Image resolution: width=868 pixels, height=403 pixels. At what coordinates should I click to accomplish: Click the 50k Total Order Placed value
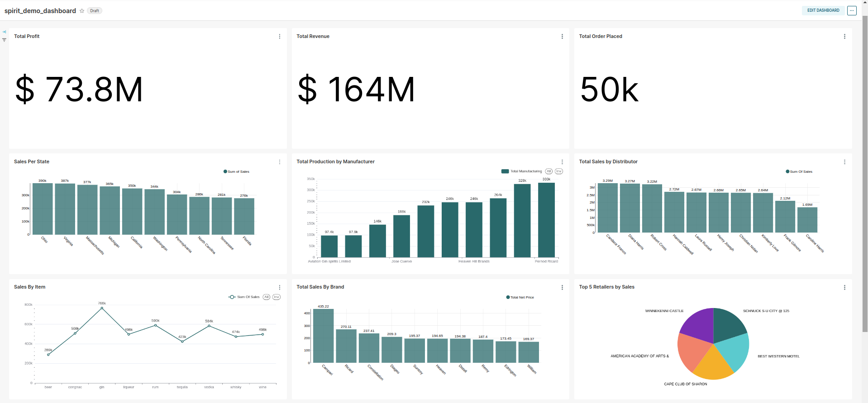610,90
